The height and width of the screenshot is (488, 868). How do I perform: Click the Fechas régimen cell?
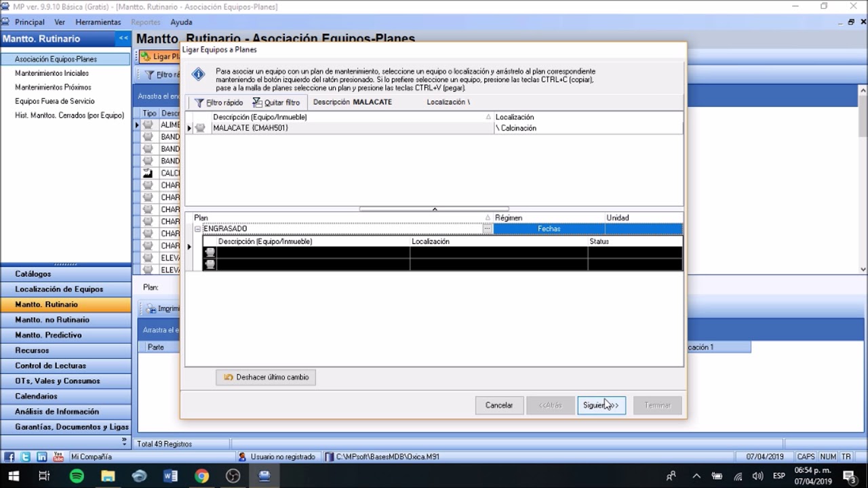tap(549, 229)
